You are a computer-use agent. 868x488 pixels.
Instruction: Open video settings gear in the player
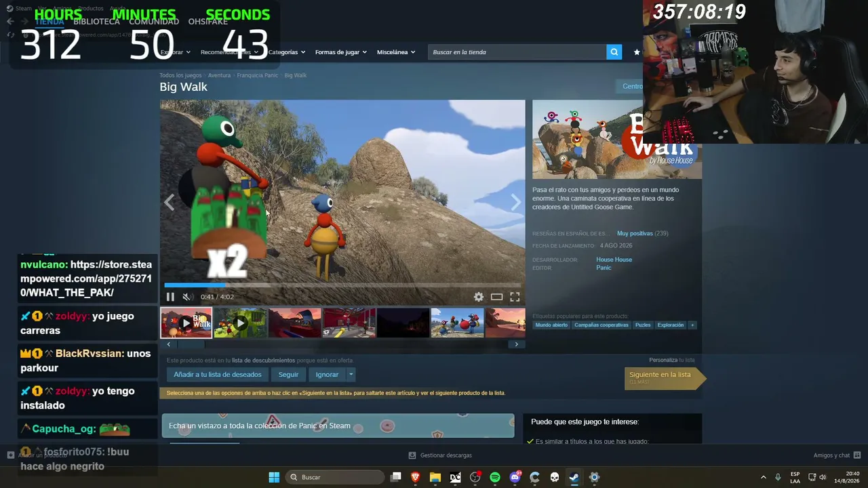pyautogui.click(x=479, y=297)
